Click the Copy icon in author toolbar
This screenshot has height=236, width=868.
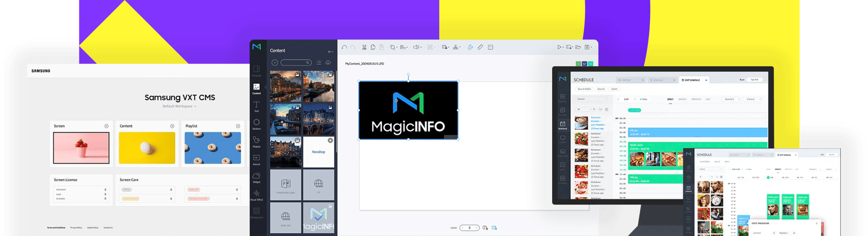tap(373, 47)
